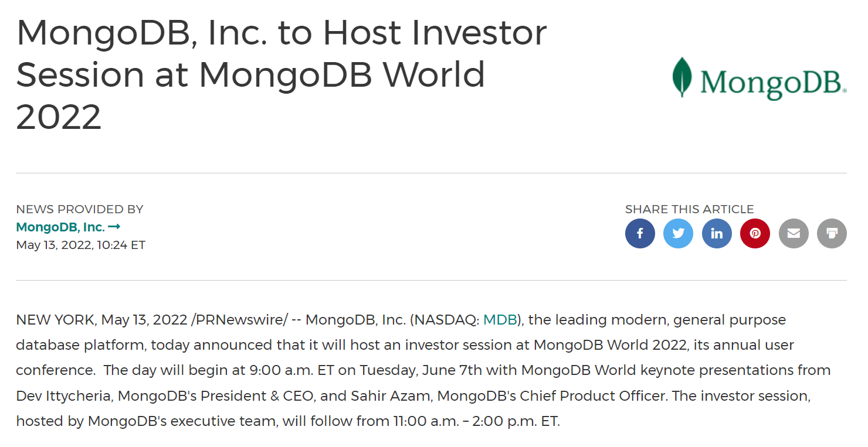868x447 pixels.
Task: Open the MDB stock ticker link
Action: pos(500,320)
